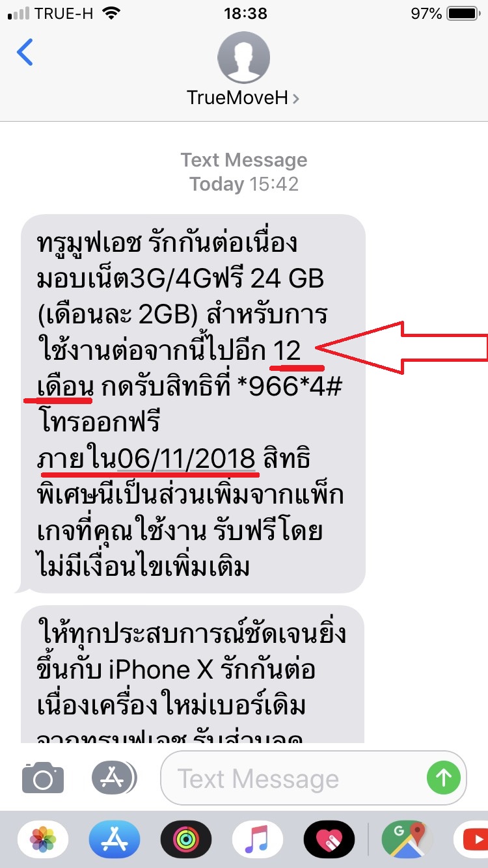488x868 pixels.
Task: Tap the blue back arrow
Action: 25,52
